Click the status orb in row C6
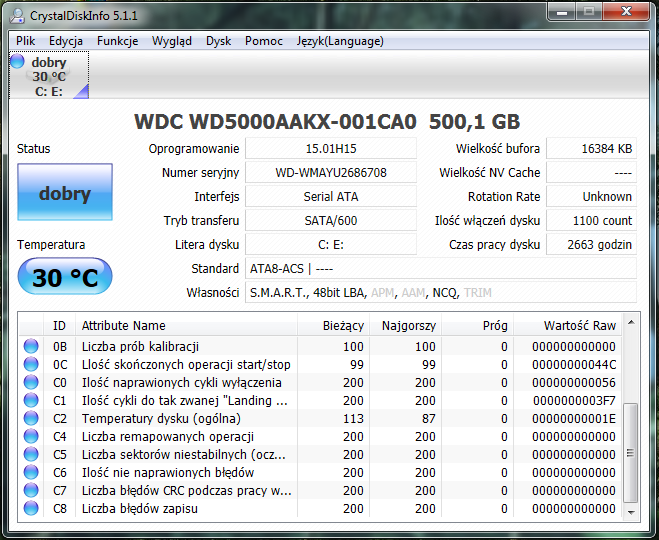The width and height of the screenshot is (659, 540). pyautogui.click(x=31, y=473)
